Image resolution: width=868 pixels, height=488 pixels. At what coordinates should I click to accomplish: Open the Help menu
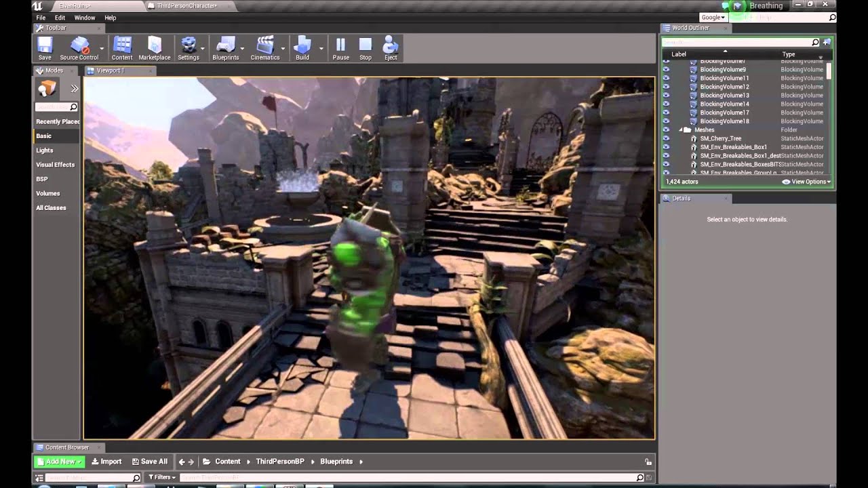coord(111,18)
